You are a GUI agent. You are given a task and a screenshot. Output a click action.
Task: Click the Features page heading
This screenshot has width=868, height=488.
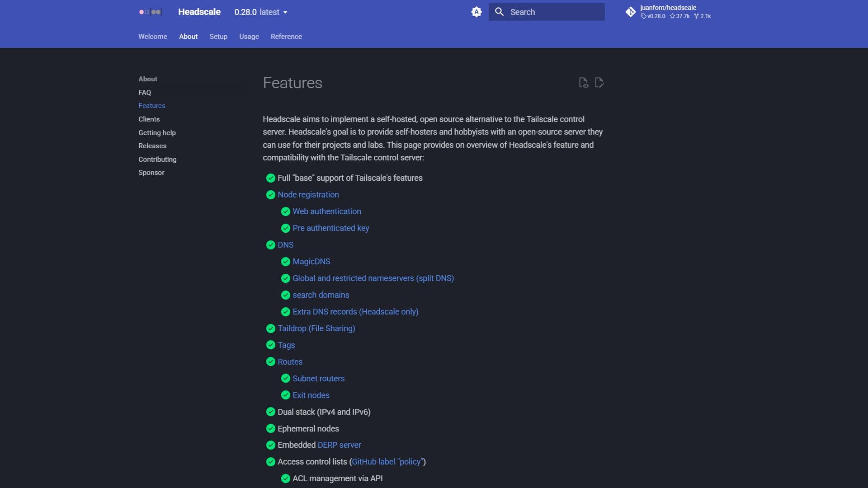click(x=292, y=83)
